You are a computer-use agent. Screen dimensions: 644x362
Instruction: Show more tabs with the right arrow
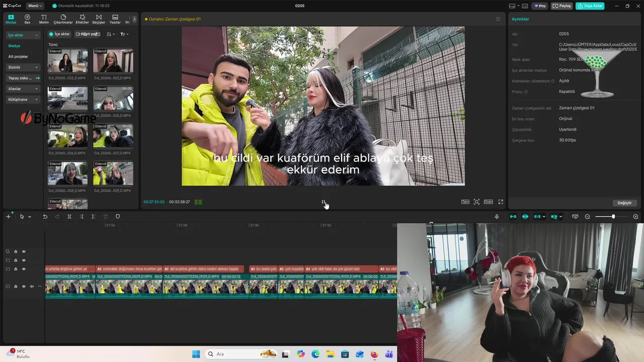pyautogui.click(x=134, y=19)
